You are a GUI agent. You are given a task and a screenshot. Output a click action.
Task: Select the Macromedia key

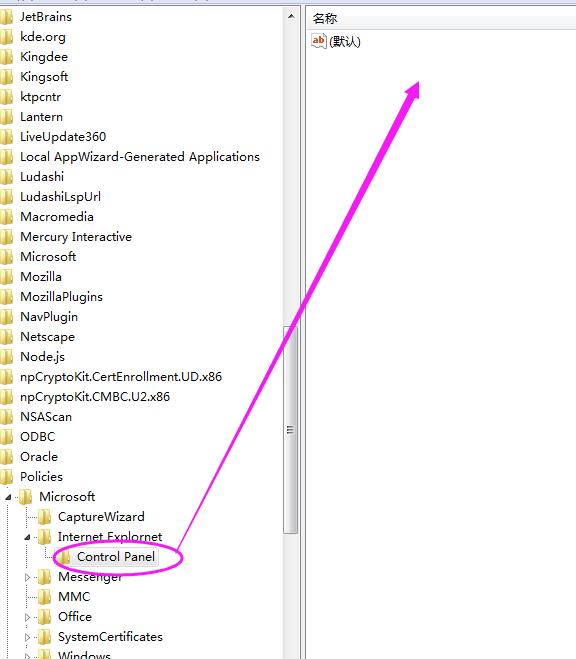click(x=57, y=217)
